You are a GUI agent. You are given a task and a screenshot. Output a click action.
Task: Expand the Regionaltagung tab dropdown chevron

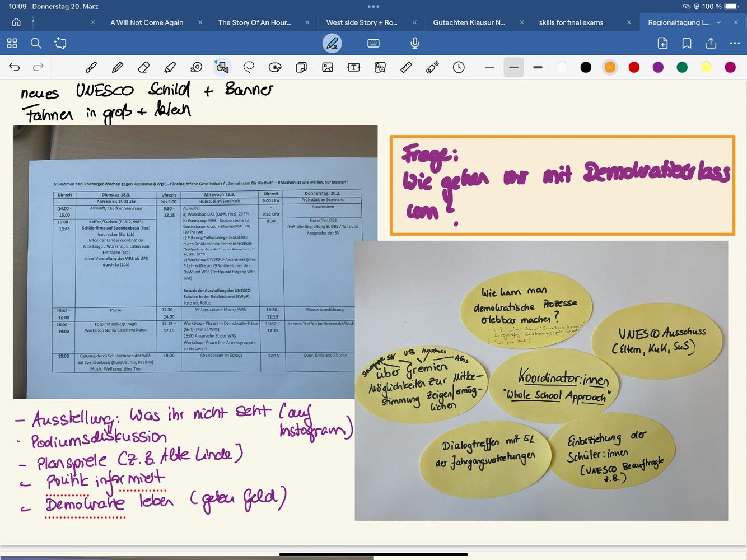pos(718,22)
